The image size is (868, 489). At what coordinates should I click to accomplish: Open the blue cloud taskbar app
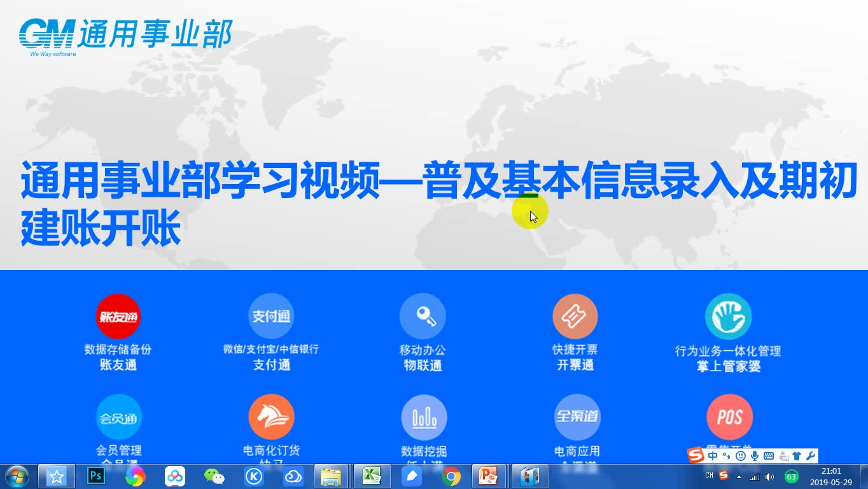(x=293, y=476)
